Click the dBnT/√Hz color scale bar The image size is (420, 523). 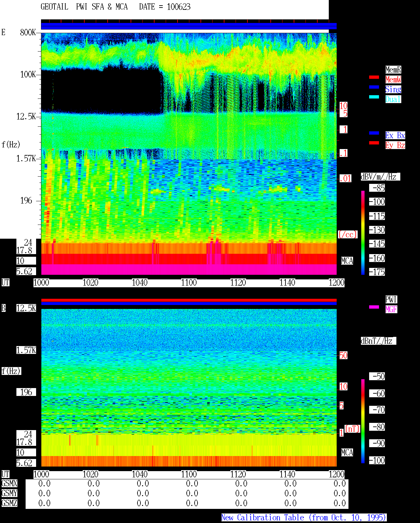pos(363,421)
